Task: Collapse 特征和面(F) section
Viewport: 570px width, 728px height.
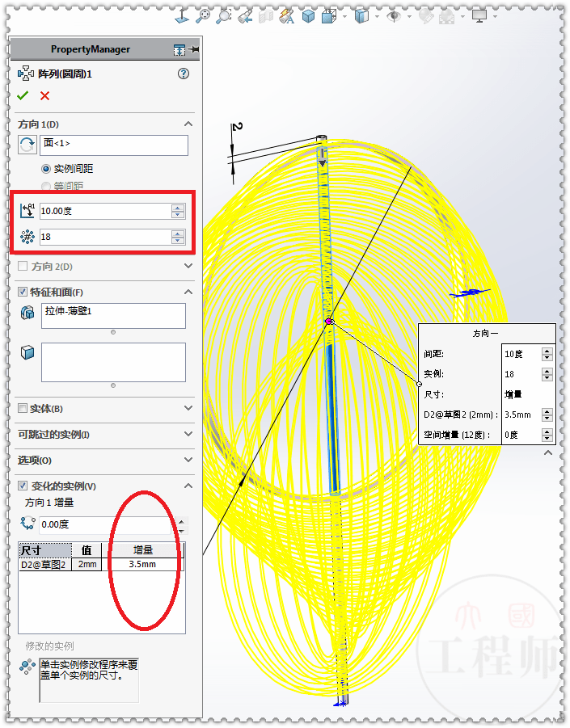Action: pyautogui.click(x=188, y=292)
